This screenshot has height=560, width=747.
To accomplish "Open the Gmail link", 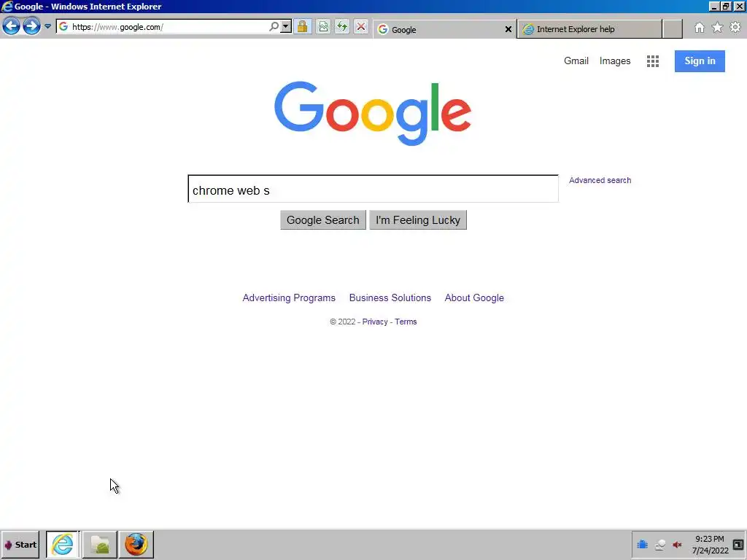I will coord(576,61).
